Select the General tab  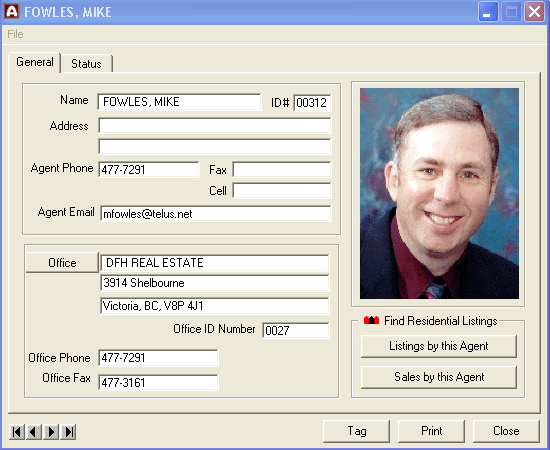(x=35, y=62)
